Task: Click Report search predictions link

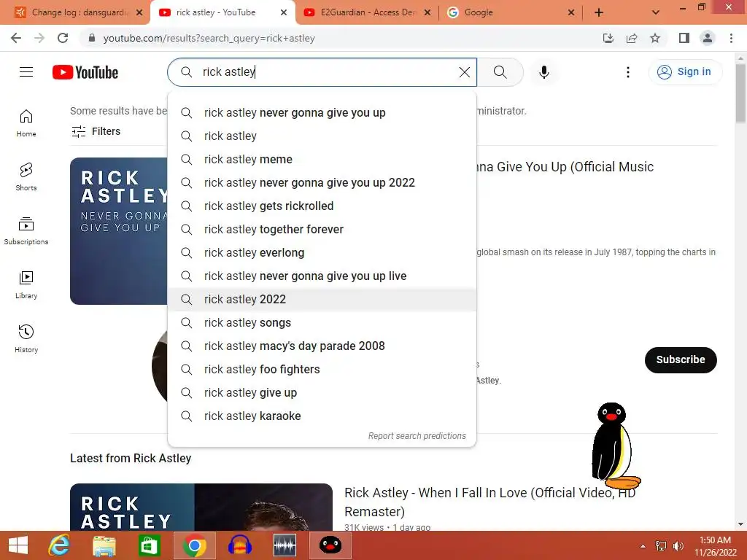Action: (417, 436)
